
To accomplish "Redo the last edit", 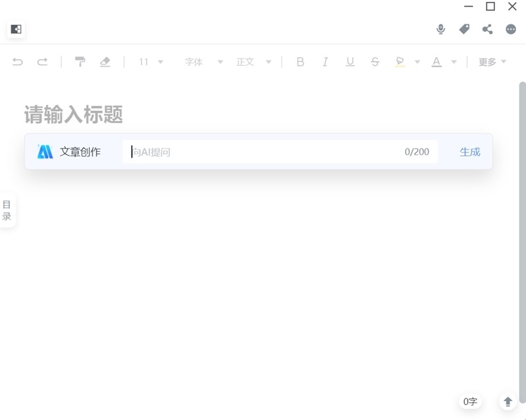I will pyautogui.click(x=42, y=62).
